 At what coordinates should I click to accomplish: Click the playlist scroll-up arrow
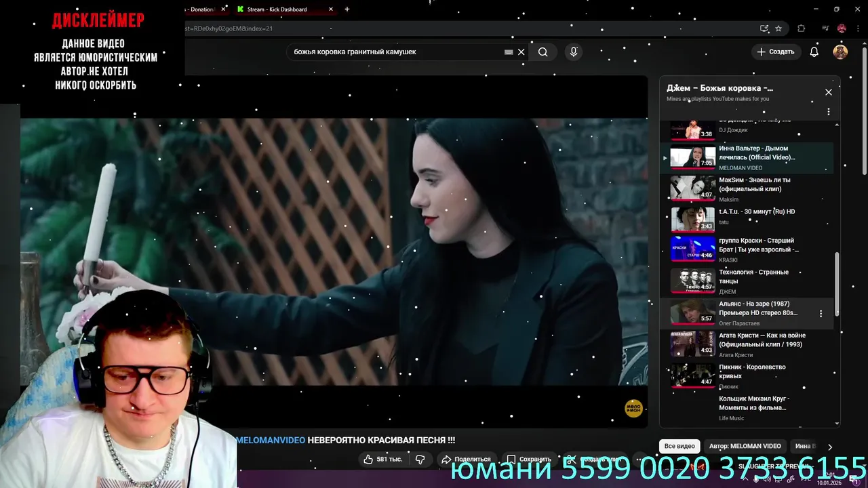pos(837,125)
